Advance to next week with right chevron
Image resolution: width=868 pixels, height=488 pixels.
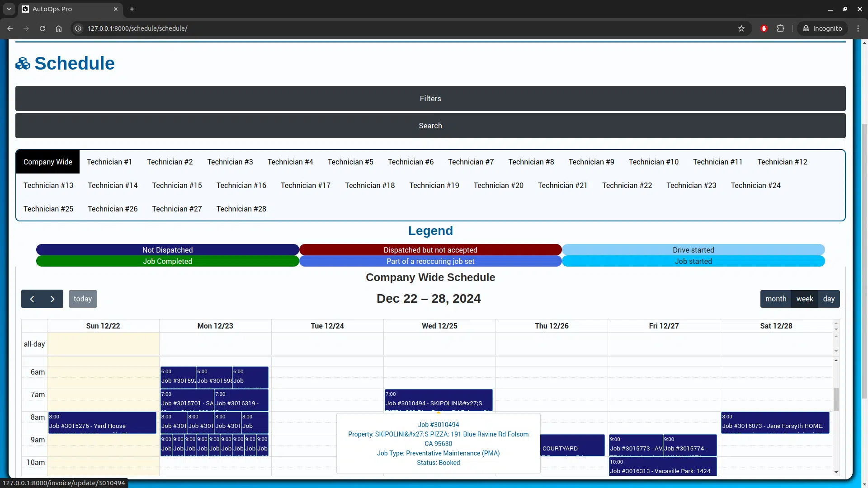click(52, 299)
